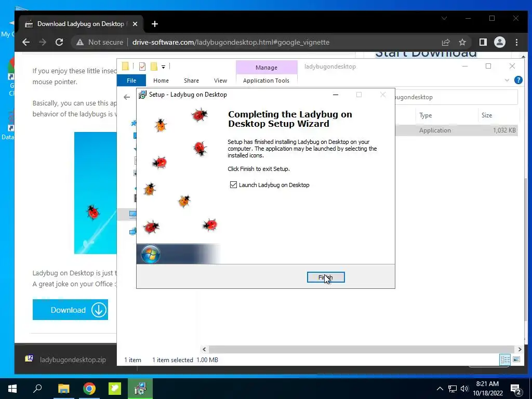
Task: Open taskbar search magnifier
Action: 37,388
